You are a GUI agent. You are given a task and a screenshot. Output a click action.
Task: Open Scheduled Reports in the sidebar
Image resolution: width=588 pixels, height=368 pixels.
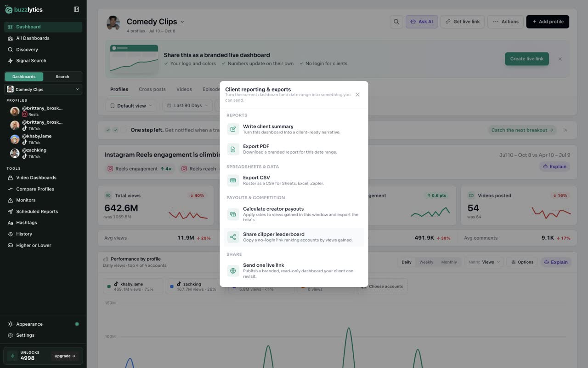pyautogui.click(x=37, y=212)
